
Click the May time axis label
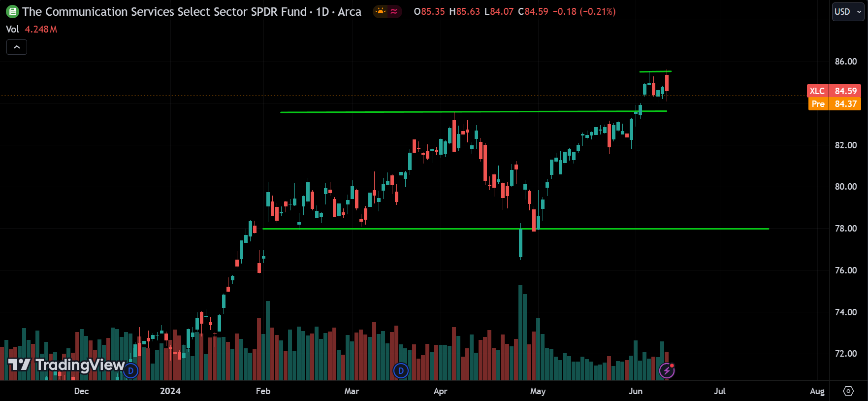[538, 391]
